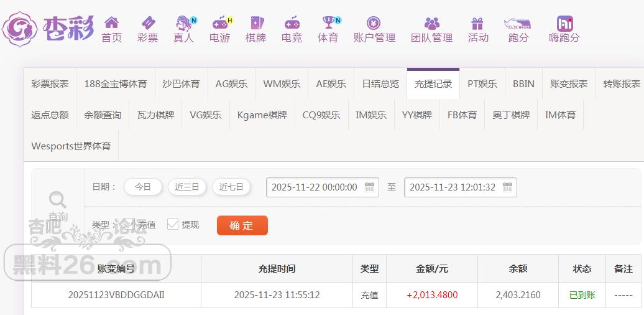The width and height of the screenshot is (644, 315).
Task: Open the 彩票 lottery ticket icon
Action: tap(147, 24)
